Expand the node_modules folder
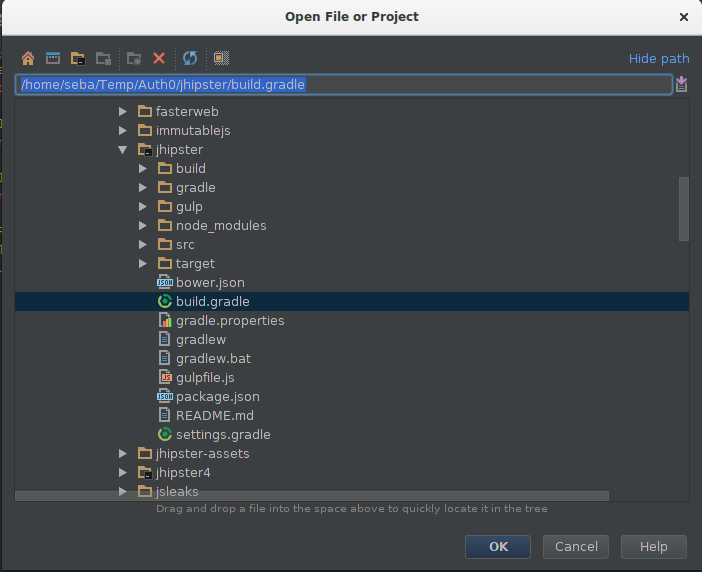 coord(143,226)
